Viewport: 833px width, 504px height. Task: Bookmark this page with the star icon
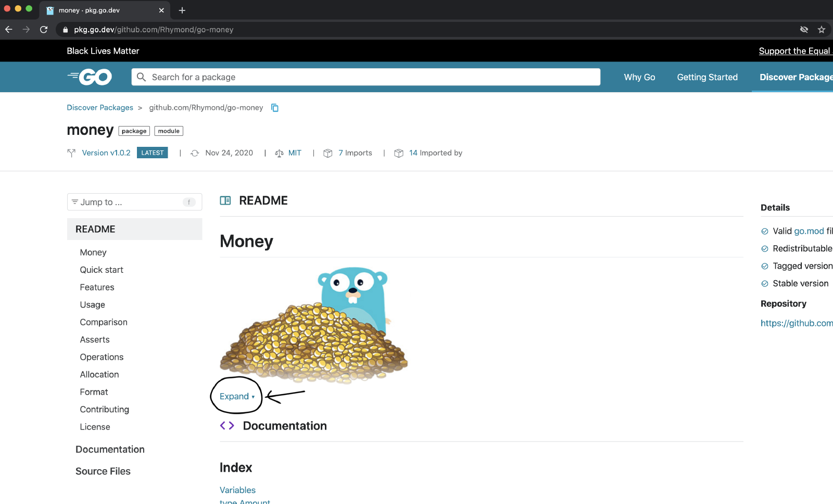(822, 30)
